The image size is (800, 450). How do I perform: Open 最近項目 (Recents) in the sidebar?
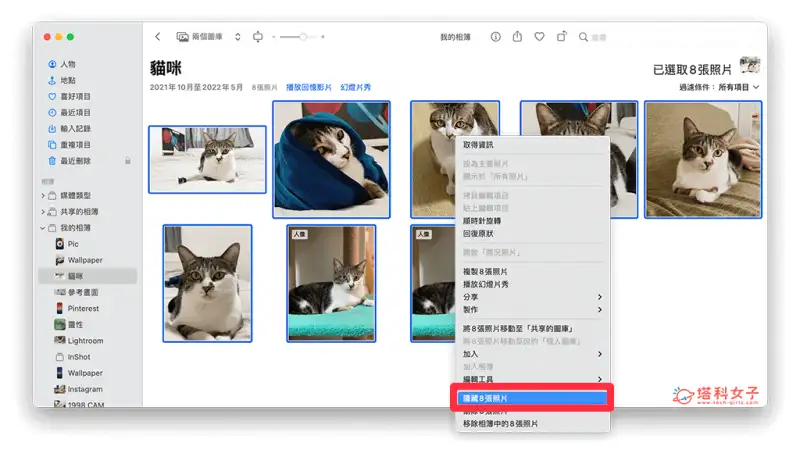[x=75, y=112]
